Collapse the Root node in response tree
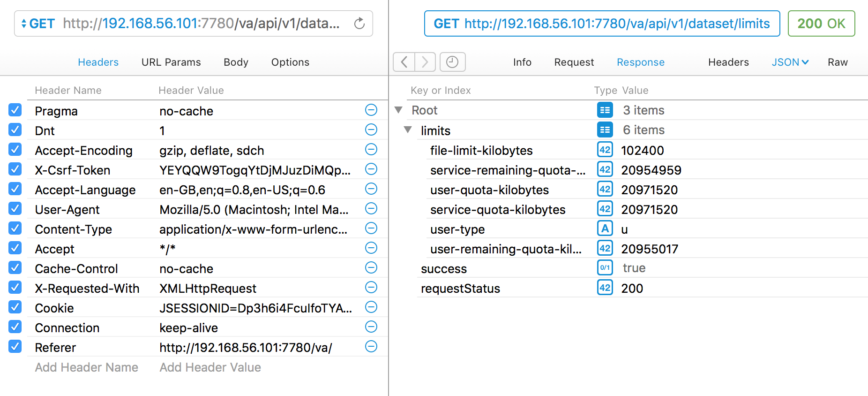 click(x=399, y=110)
